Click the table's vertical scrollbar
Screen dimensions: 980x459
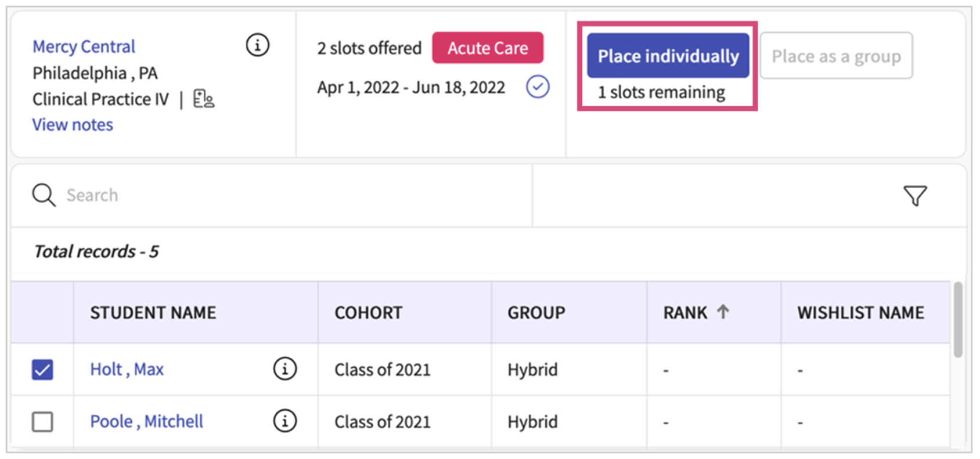click(958, 320)
